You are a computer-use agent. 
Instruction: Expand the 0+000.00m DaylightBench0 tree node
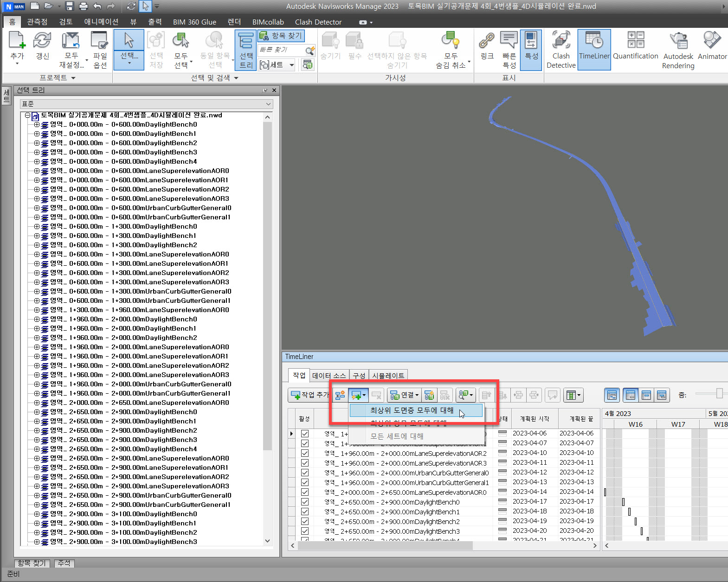click(x=37, y=124)
